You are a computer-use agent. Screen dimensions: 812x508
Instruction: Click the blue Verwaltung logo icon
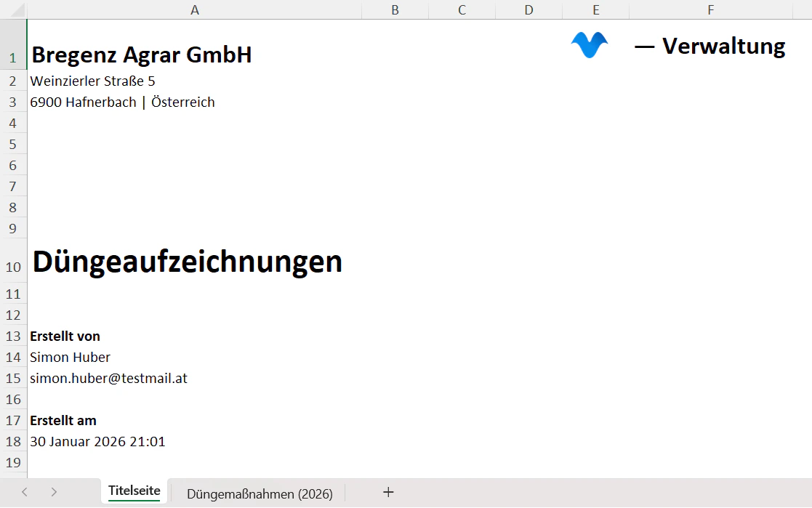point(589,44)
